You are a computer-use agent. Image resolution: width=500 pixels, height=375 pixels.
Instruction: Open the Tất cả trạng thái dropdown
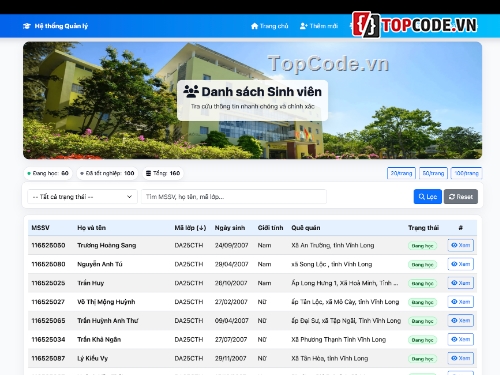tap(82, 197)
